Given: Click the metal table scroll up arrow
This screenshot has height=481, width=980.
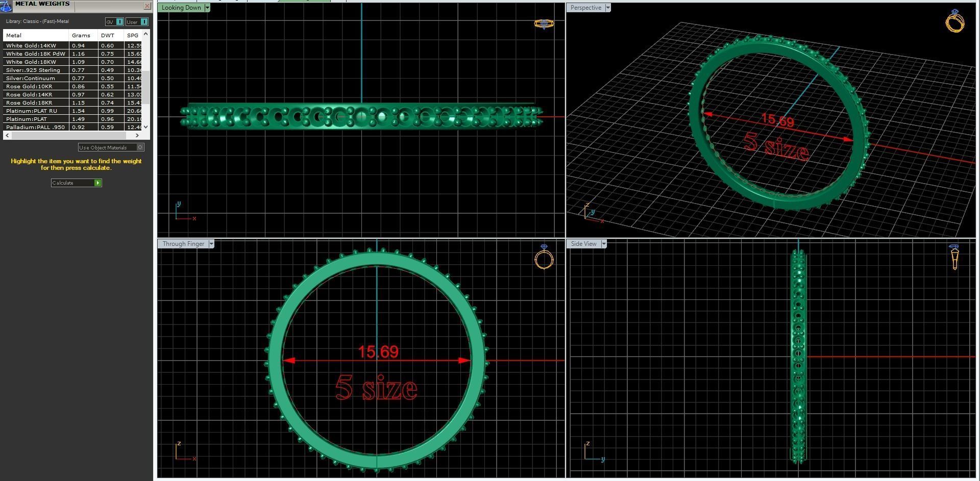Looking at the screenshot, I should (146, 34).
